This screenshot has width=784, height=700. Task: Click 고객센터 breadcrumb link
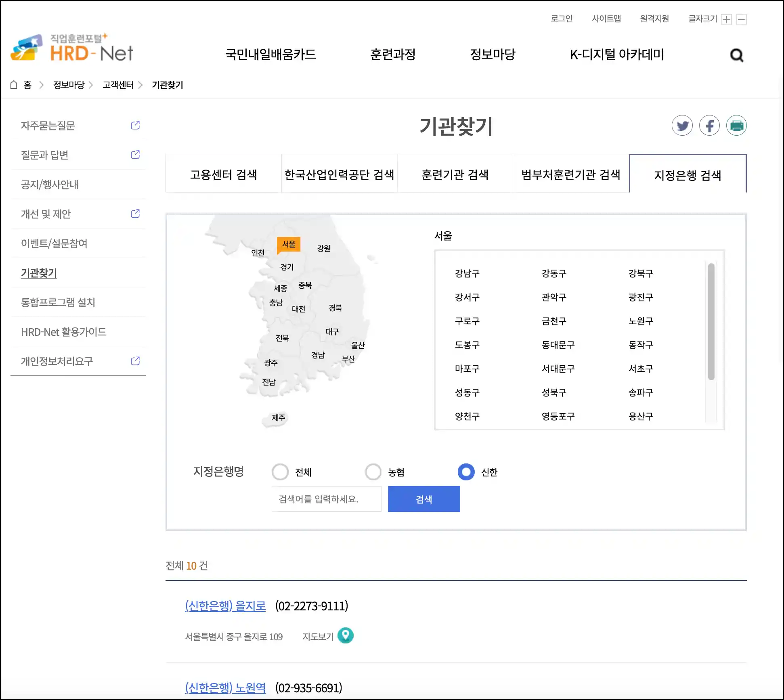click(118, 85)
